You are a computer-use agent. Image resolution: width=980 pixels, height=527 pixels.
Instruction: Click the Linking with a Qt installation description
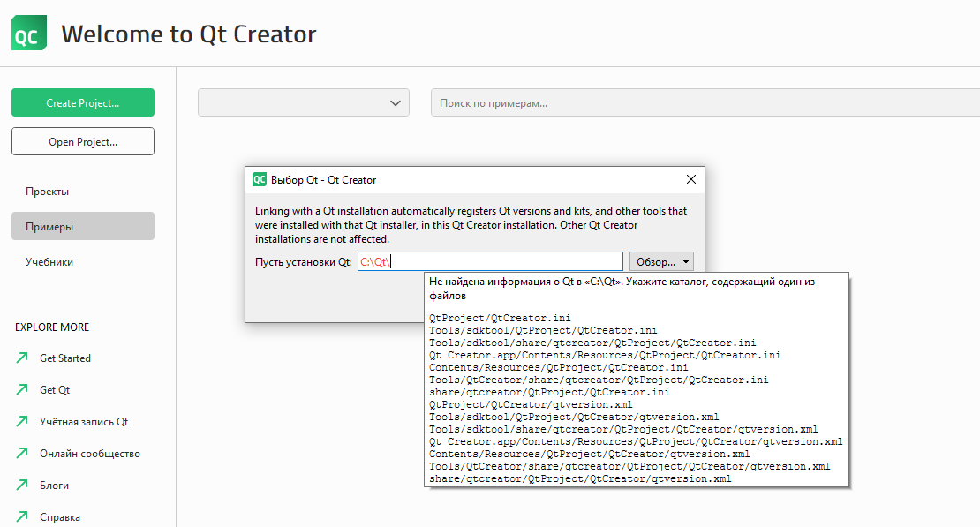471,225
